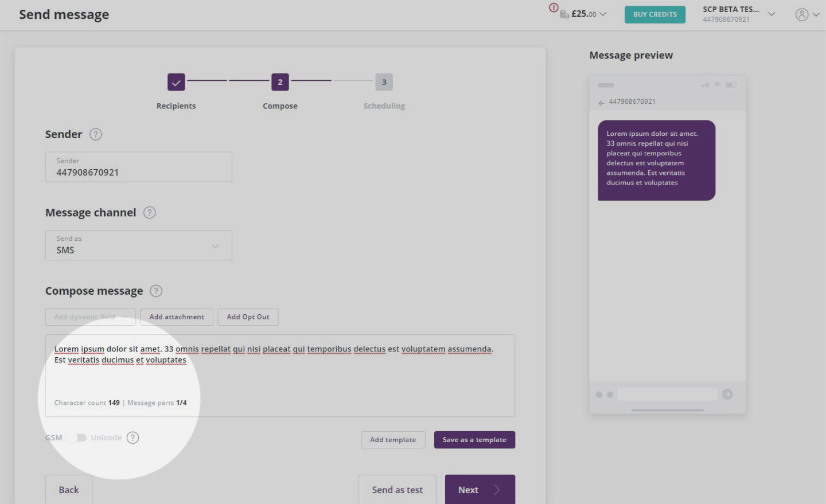Click the Recipients step checkmark icon
Screen dimensions: 826x504
click(176, 81)
